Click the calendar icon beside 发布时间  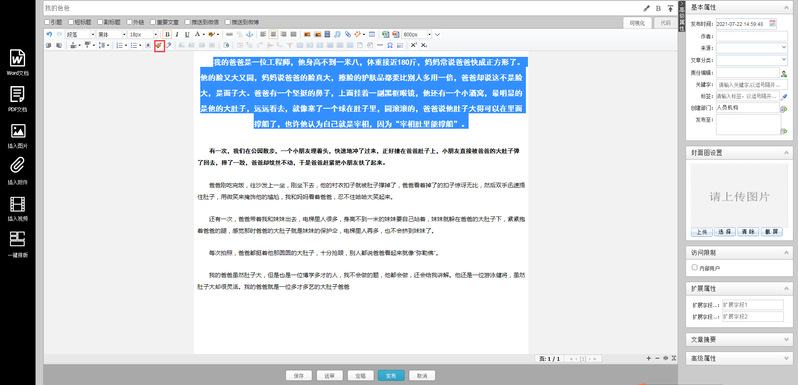tap(773, 23)
